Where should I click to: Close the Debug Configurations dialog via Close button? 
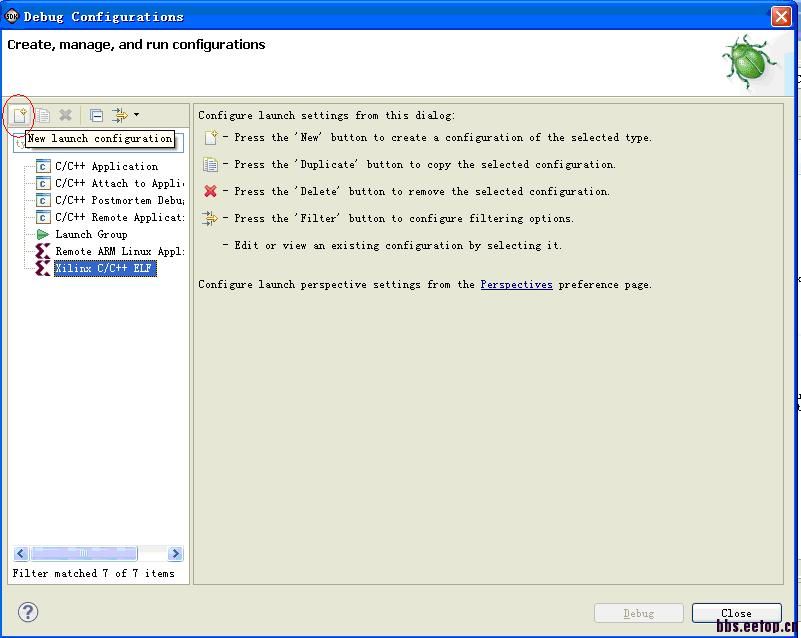pos(736,613)
